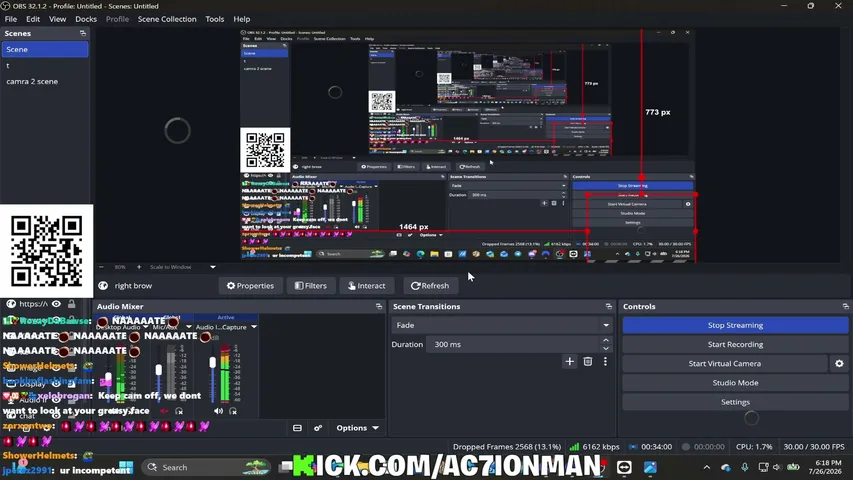Screen dimensions: 853x480
Task: Mute the Audio Input Capture channel
Action: tap(218, 411)
